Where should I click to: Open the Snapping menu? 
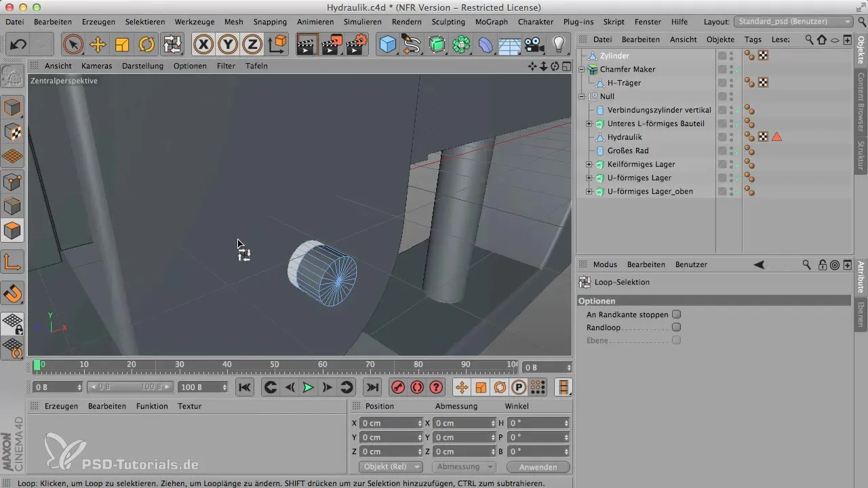(x=270, y=22)
